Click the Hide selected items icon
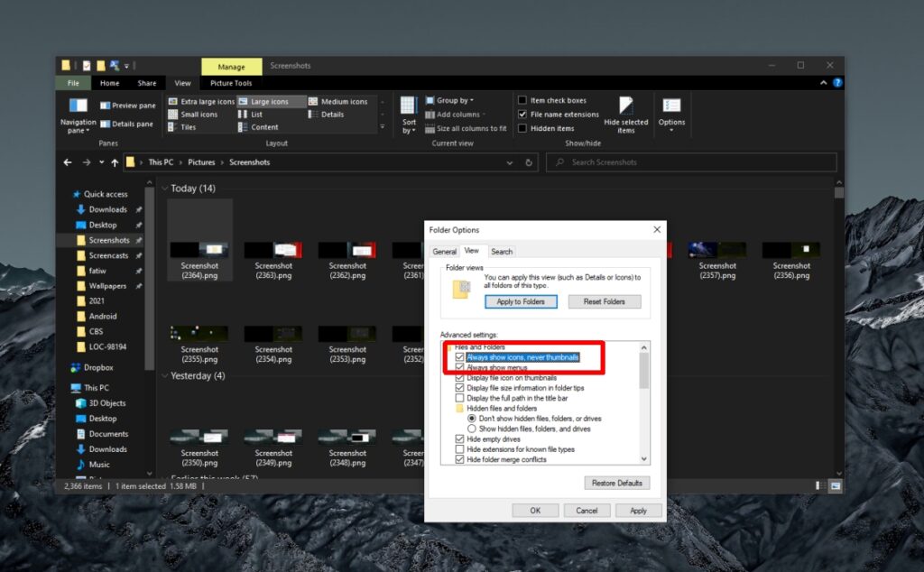This screenshot has height=572, width=924. 625,106
